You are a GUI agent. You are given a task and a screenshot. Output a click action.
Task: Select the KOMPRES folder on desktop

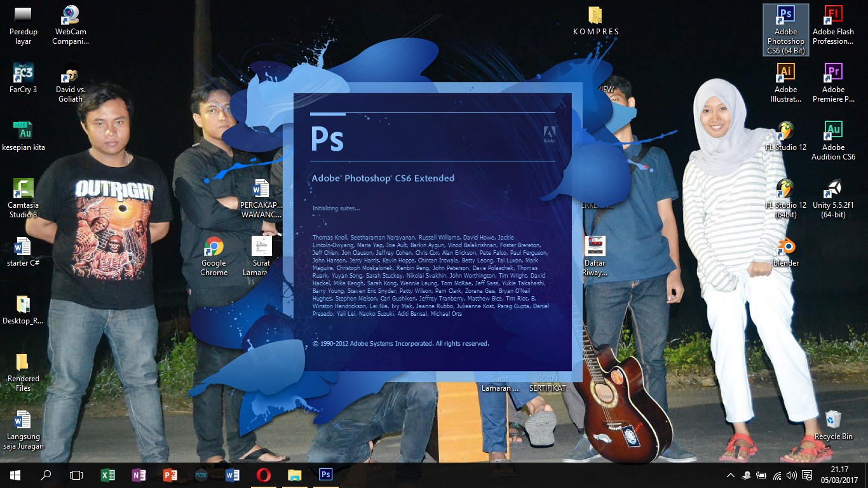(x=595, y=21)
